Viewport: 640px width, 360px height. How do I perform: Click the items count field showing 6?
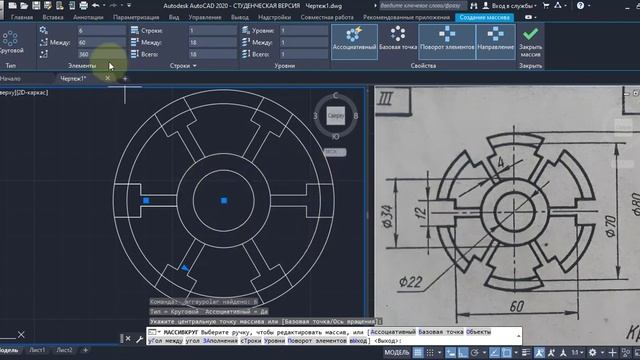click(102, 31)
